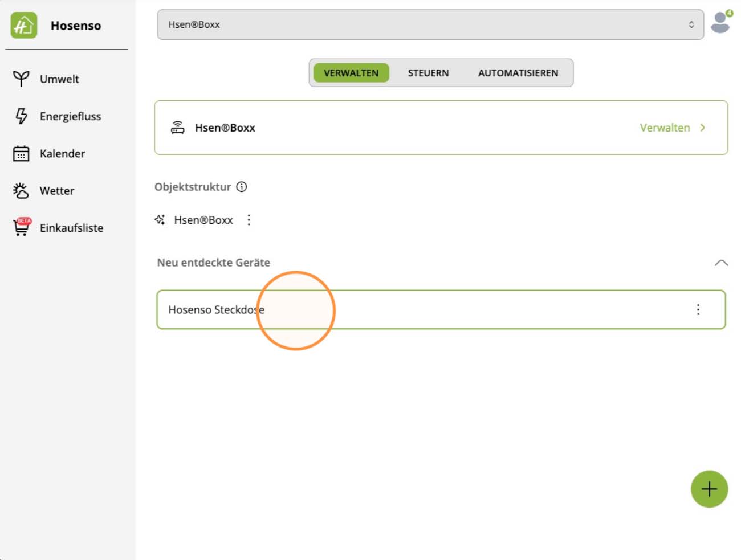
Task: Click the Objektstruktur heading text
Action: tap(193, 187)
